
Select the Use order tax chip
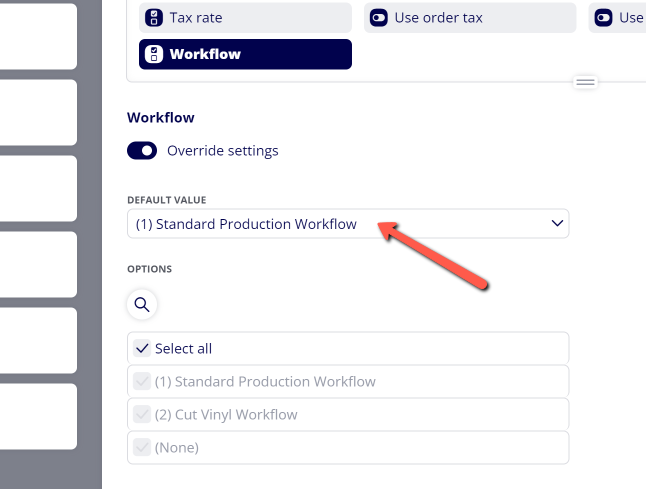pyautogui.click(x=470, y=18)
